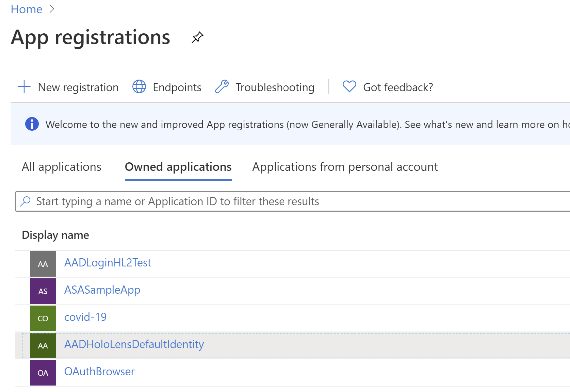Click the heart feedback icon
570x392 pixels.
coord(349,86)
